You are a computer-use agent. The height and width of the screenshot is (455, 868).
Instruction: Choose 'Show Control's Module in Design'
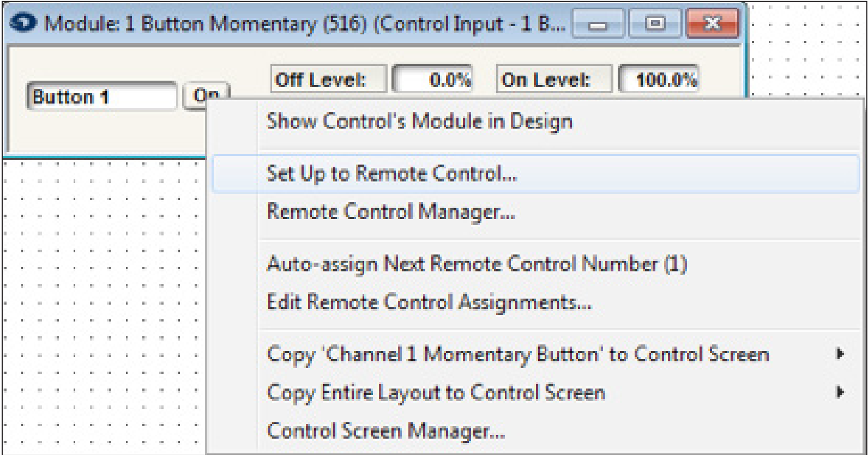click(419, 122)
